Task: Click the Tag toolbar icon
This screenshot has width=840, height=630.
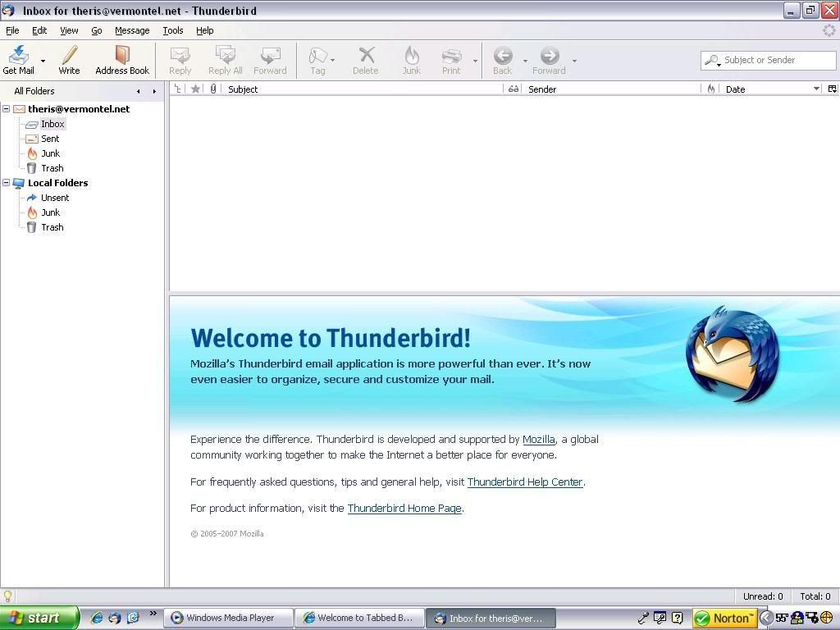Action: 317,61
